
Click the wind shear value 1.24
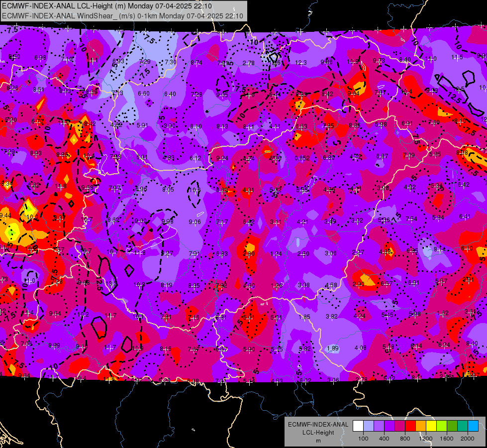click(276, 254)
